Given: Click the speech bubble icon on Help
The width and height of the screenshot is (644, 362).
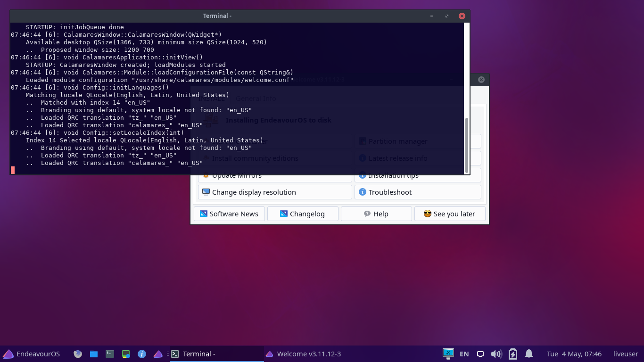Looking at the screenshot, I should coord(367,214).
